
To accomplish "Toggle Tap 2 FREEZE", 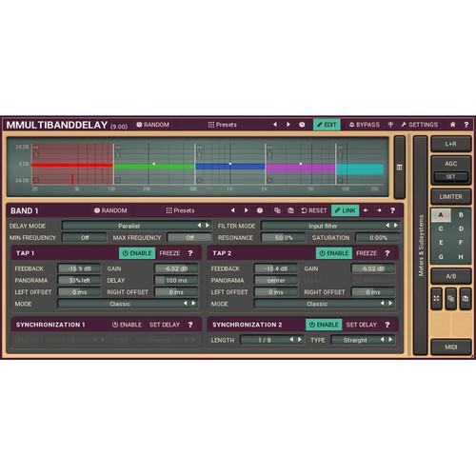I will [367, 253].
